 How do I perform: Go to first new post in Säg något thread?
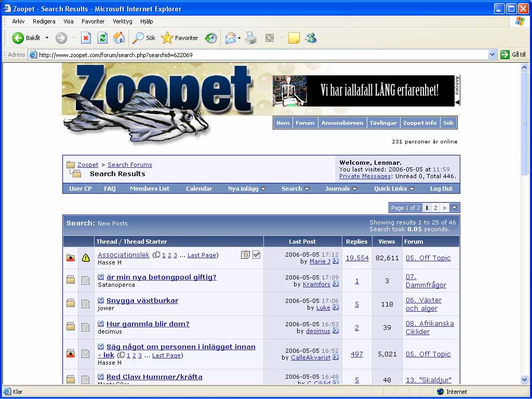point(101,347)
